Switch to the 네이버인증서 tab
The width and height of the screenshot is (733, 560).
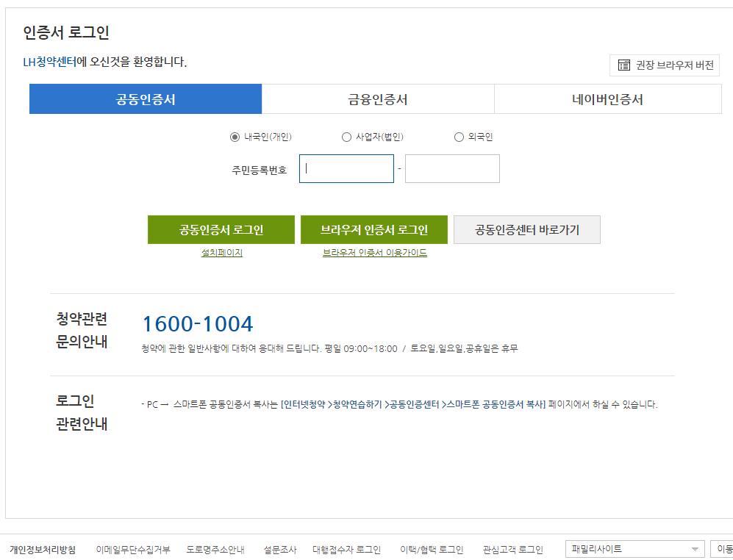click(607, 98)
